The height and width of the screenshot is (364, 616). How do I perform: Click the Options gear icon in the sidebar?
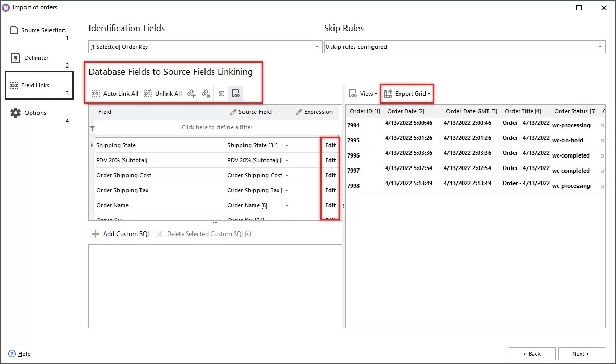point(15,112)
